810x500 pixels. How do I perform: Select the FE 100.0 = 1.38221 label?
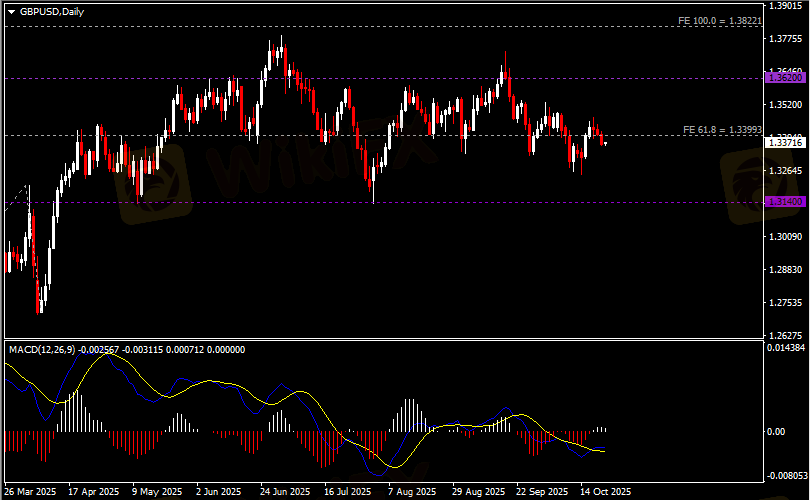[x=719, y=20]
